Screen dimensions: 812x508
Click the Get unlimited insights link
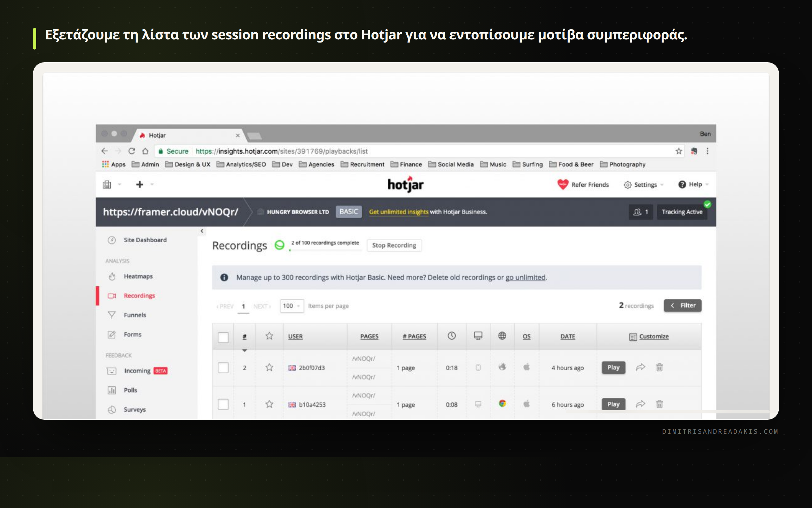click(x=399, y=212)
